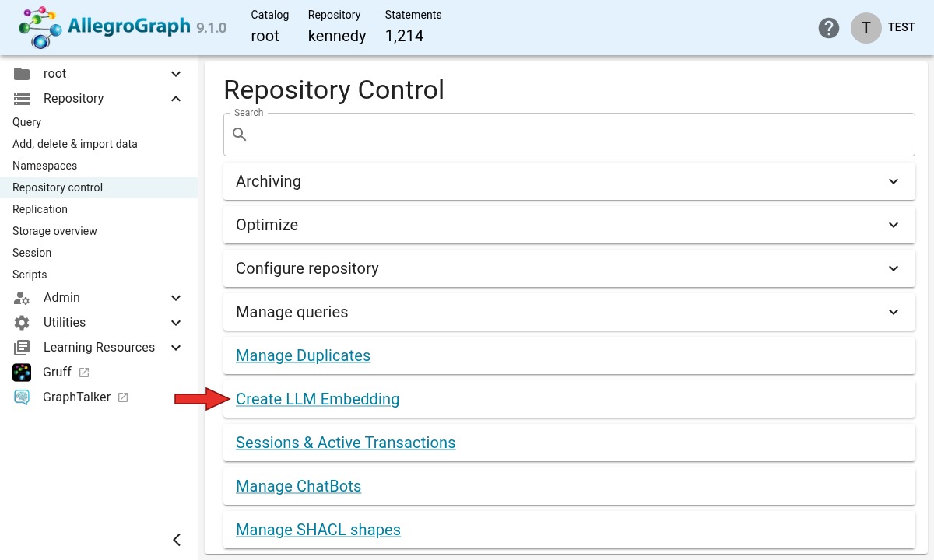Viewport: 934px width, 560px height.
Task: Click the kennedy repository name in header
Action: [x=337, y=36]
